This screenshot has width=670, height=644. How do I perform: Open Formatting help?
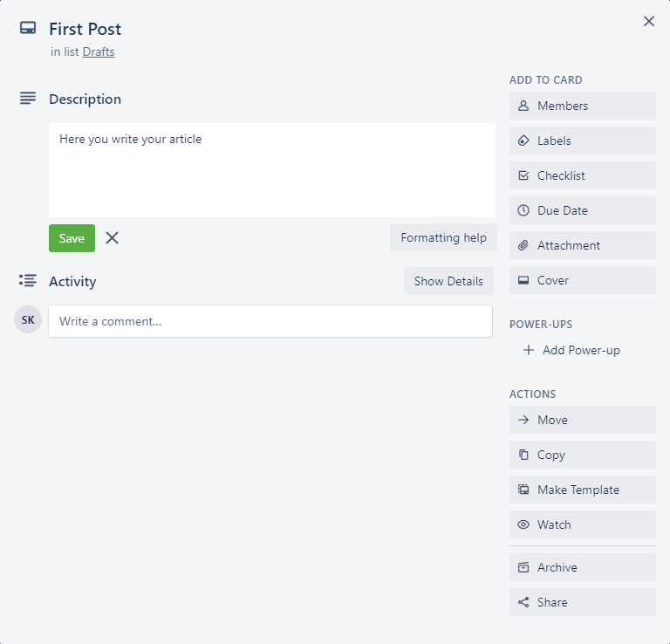coord(443,237)
